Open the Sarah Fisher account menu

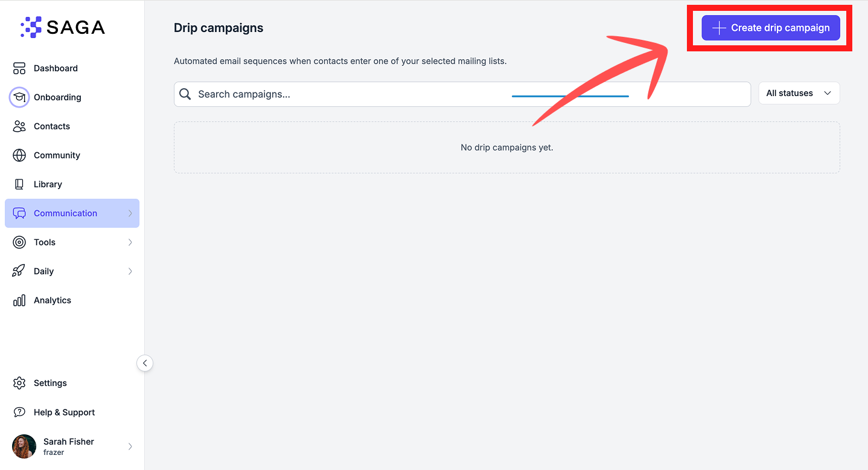[72, 446]
